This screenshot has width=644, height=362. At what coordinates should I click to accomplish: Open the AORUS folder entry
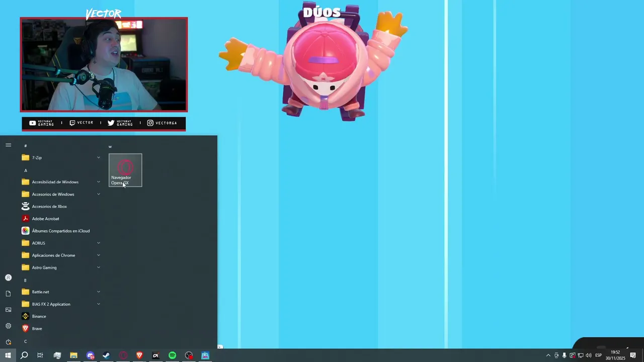(x=60, y=243)
